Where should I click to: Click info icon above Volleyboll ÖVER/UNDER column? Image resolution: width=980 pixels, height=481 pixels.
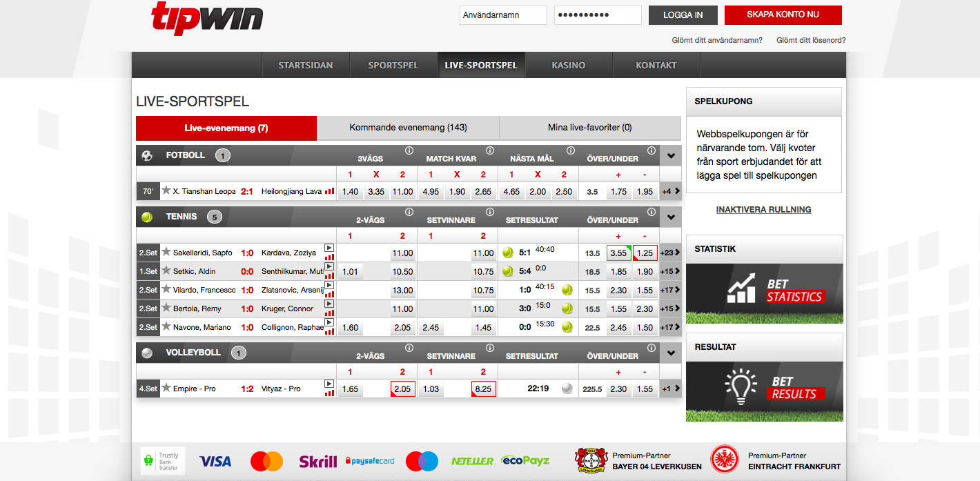[x=652, y=348]
